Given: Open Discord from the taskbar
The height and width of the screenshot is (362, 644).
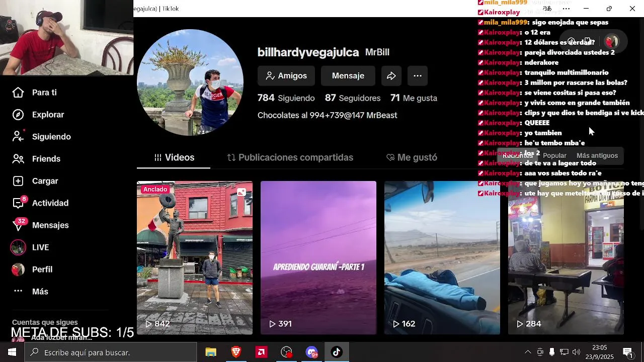Looking at the screenshot, I should 311,352.
